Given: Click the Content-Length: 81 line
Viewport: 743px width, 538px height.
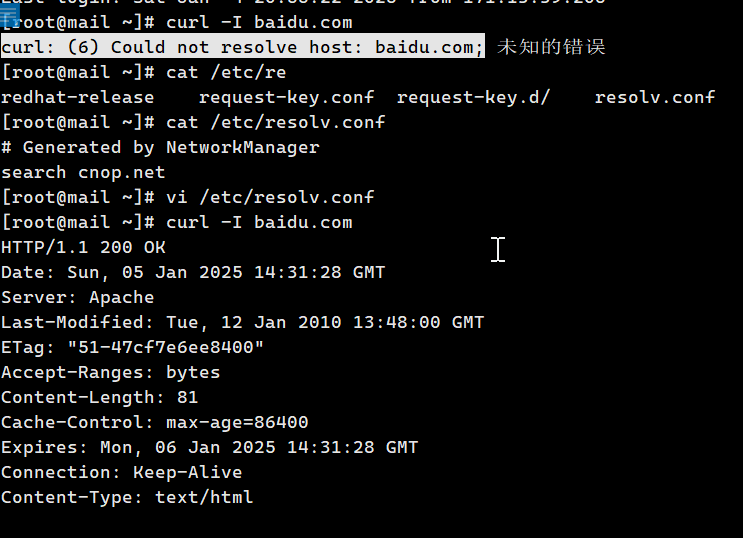Looking at the screenshot, I should tap(100, 397).
